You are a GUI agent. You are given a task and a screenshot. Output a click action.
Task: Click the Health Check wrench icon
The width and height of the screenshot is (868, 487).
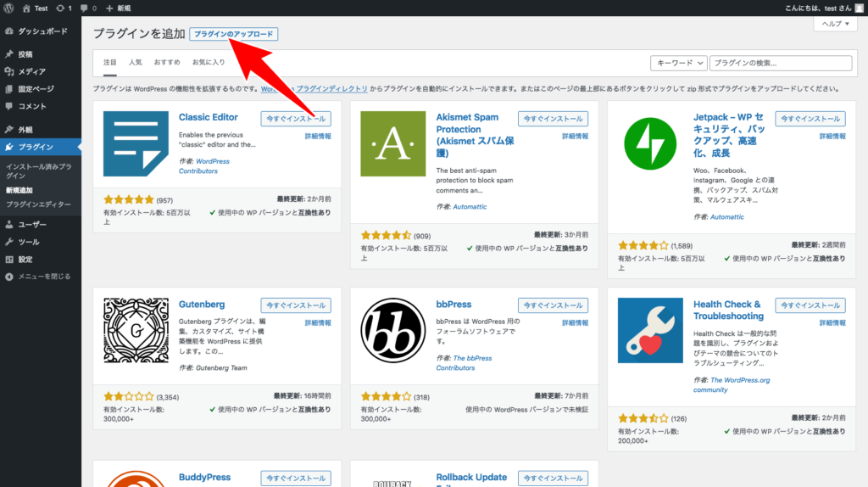pyautogui.click(x=650, y=330)
